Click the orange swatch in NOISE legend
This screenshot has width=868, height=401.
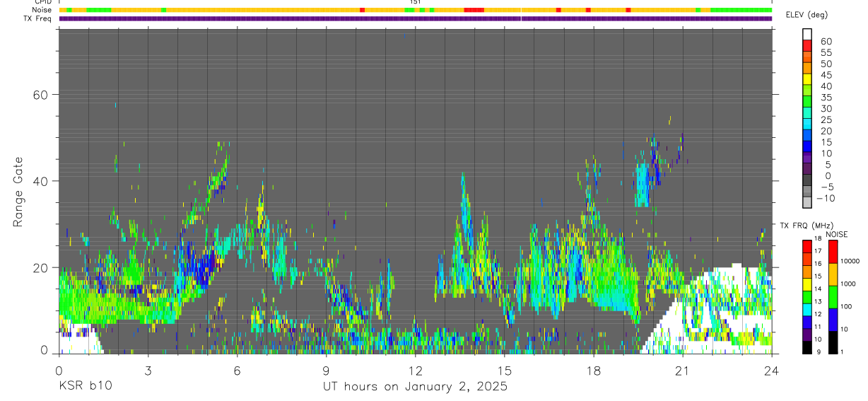[x=832, y=273]
